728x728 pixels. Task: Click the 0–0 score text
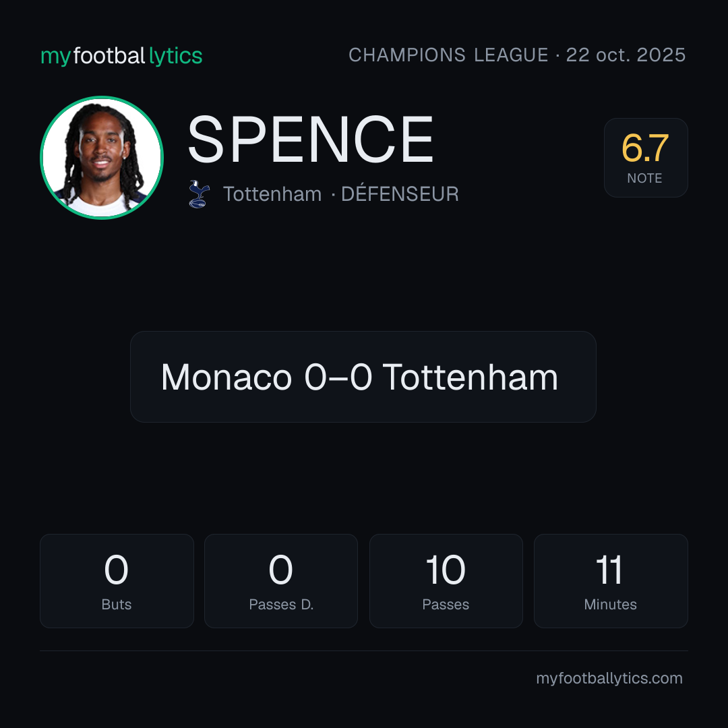coord(338,377)
